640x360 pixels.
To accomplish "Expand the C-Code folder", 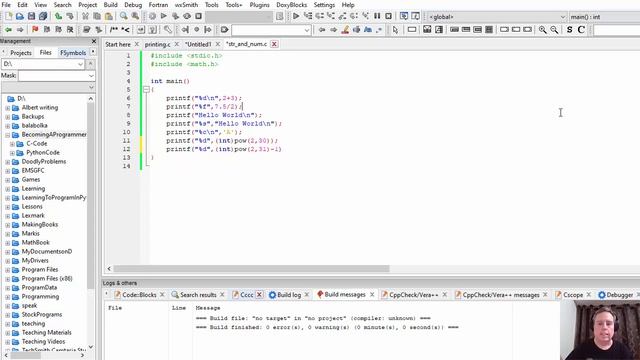I will coord(12,144).
